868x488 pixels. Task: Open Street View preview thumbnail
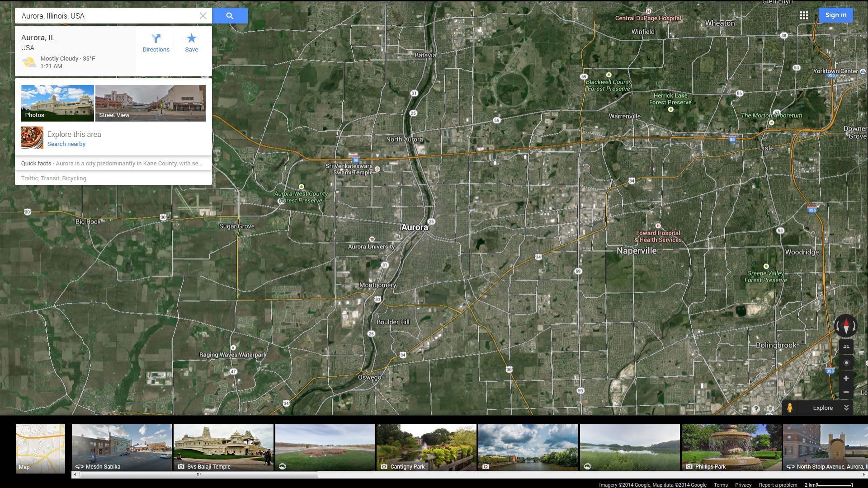(x=150, y=103)
